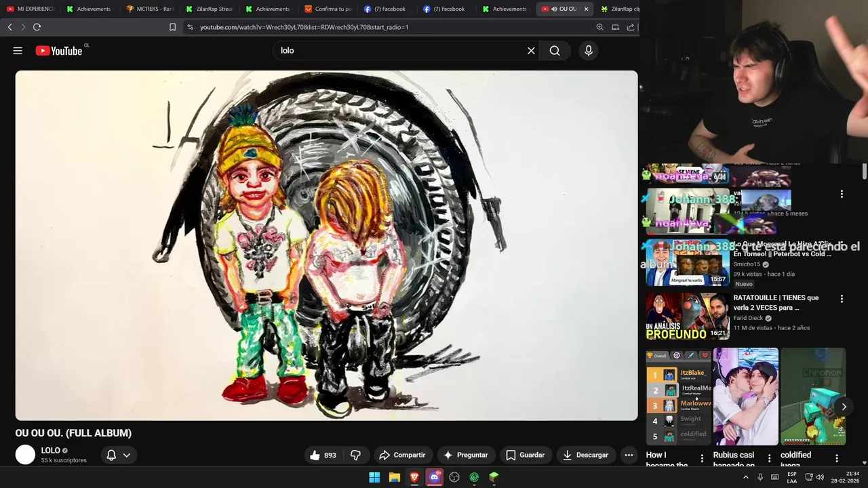868x488 pixels.
Task: Switch to the MCTIERS tab
Action: click(x=150, y=9)
